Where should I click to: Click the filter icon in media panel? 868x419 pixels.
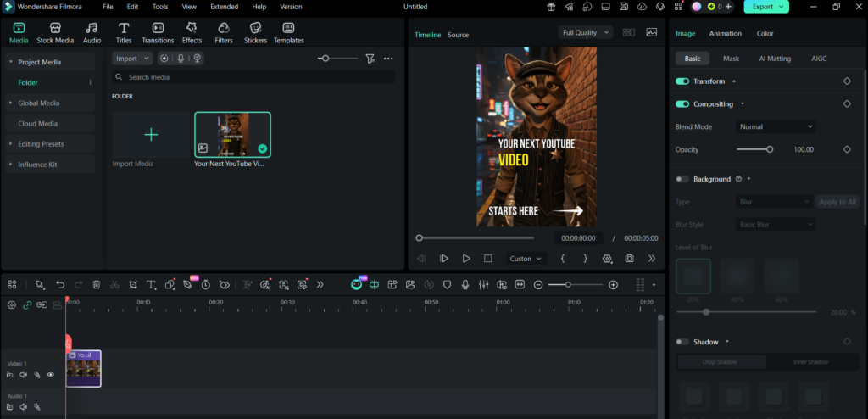(x=370, y=59)
